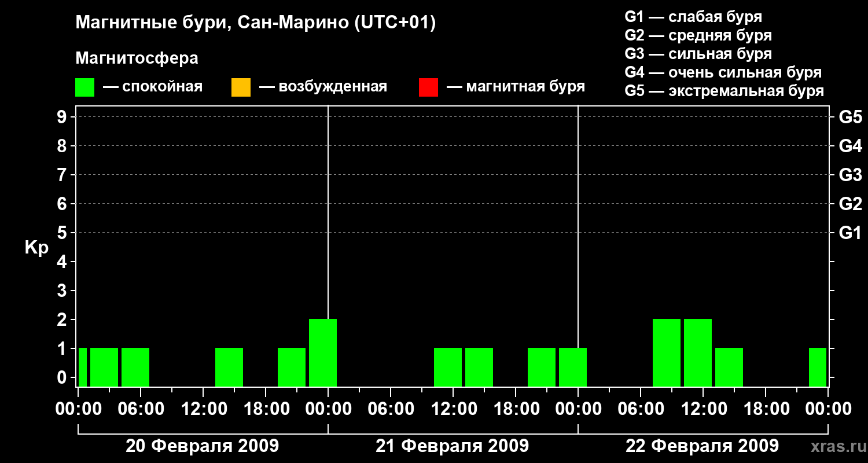Click '06:00' time label of 20 Февраля
Image resolution: width=868 pixels, height=463 pixels.
point(141,409)
